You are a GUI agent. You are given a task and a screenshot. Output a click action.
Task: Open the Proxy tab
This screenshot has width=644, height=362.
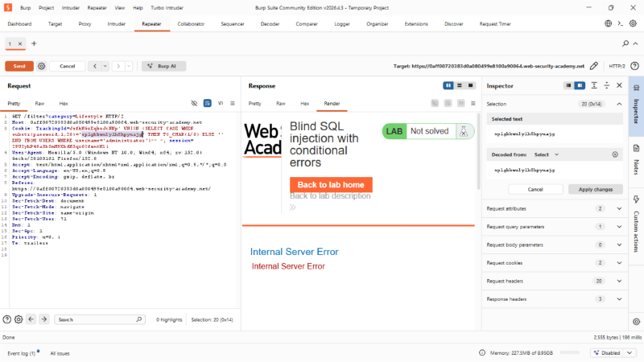[x=85, y=24]
